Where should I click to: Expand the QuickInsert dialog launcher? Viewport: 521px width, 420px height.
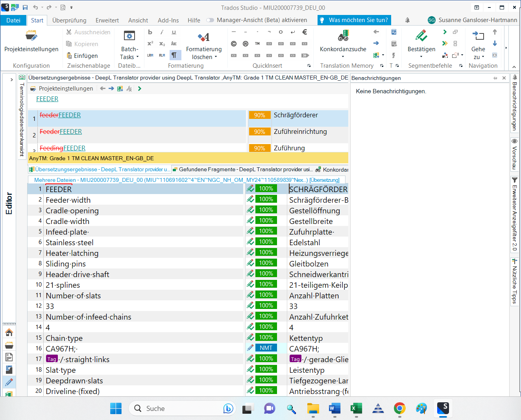coord(309,66)
